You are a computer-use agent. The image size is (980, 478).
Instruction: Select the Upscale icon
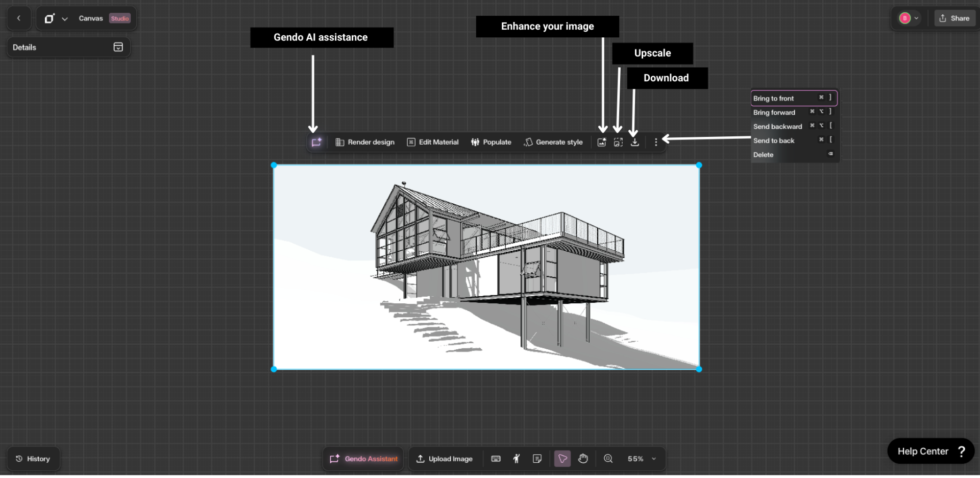(x=618, y=142)
